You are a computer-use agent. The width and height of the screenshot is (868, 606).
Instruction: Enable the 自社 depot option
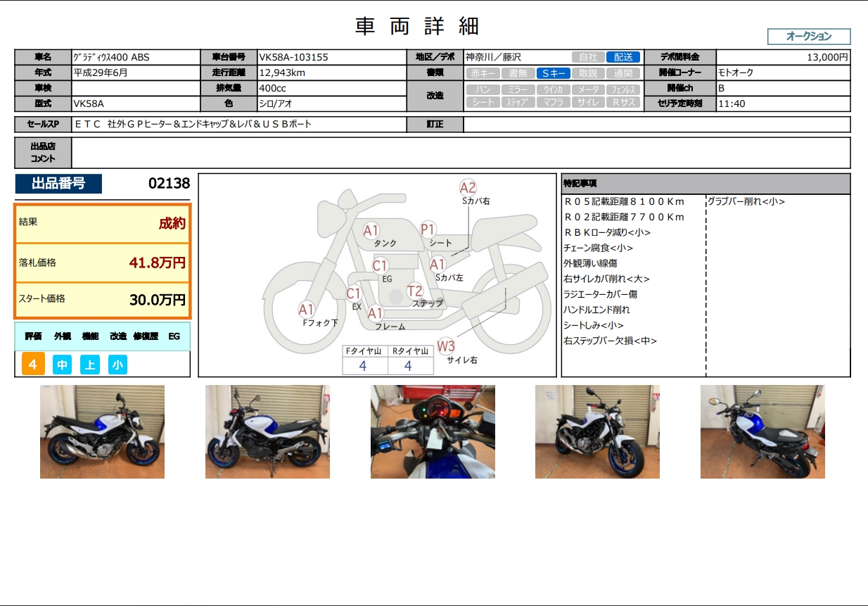(588, 57)
